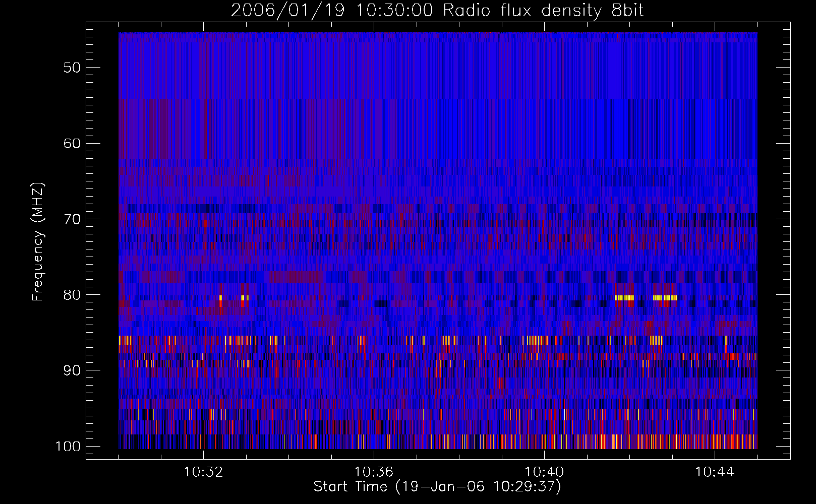Click the 60 frequency tick label
This screenshot has width=816, height=504.
[72, 144]
